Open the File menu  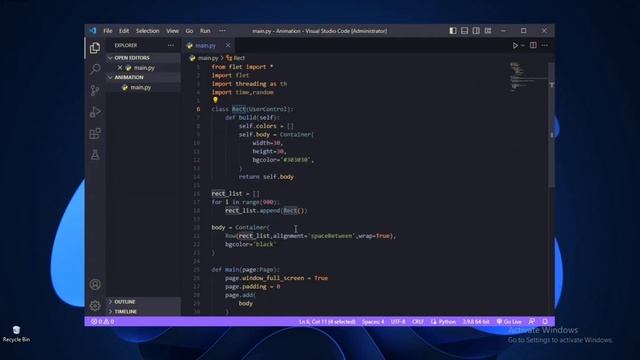108,31
